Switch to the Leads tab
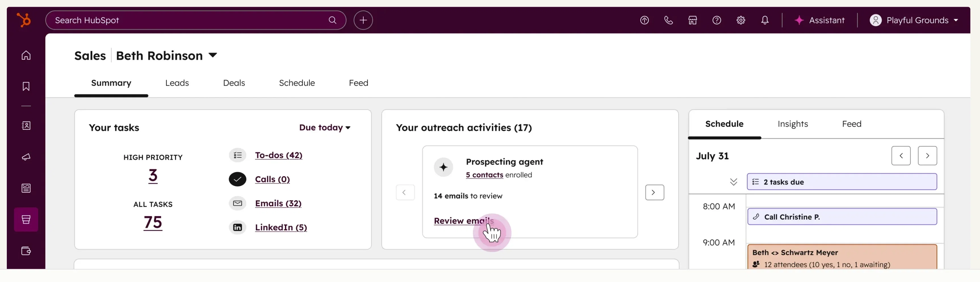Screen dimensions: 980x282 point(177,83)
